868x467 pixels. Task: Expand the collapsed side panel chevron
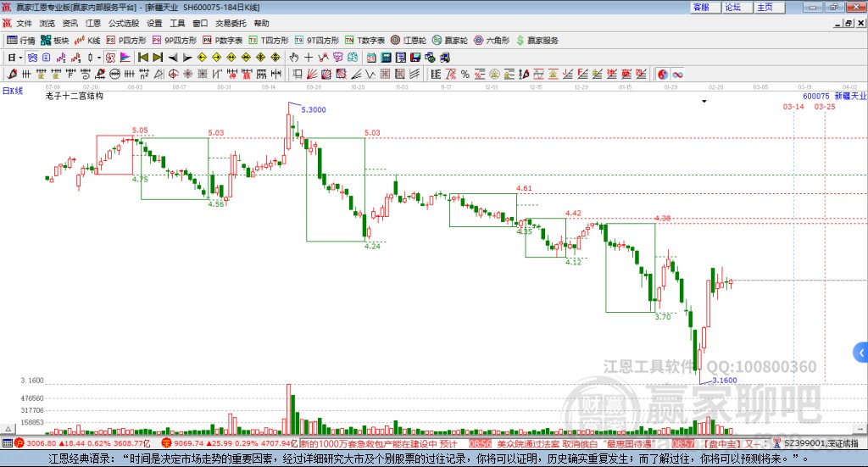click(861, 353)
